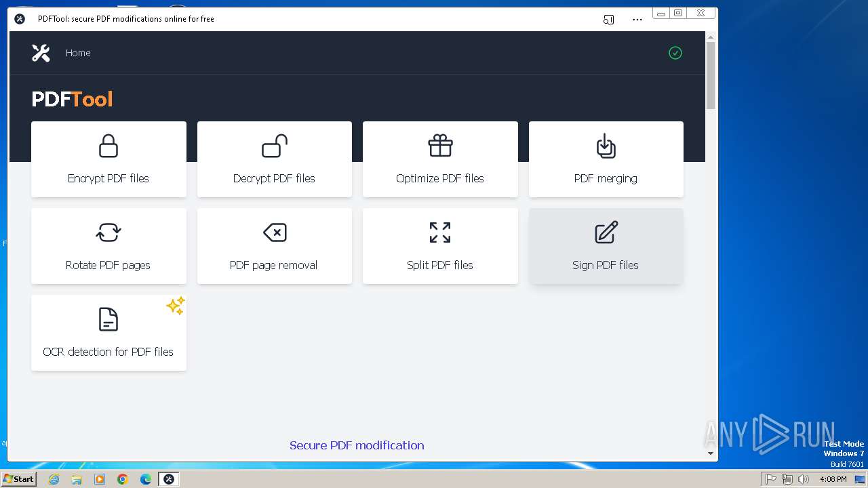868x488 pixels.
Task: Click the wrench and screwdriver logo icon
Action: point(41,53)
